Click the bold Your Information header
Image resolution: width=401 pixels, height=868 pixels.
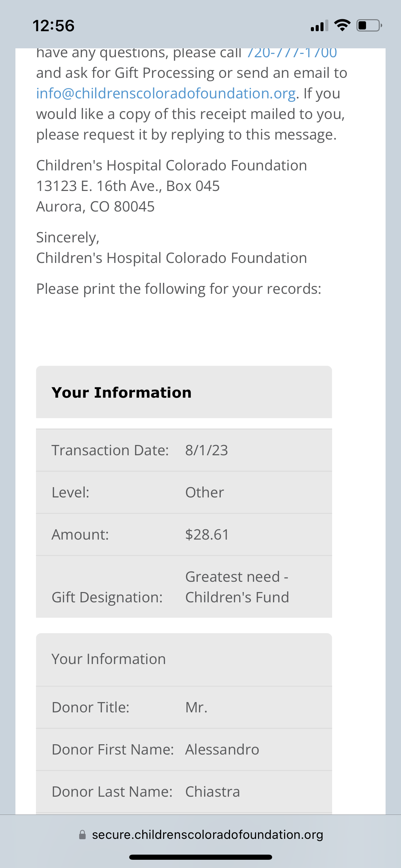[121, 393]
